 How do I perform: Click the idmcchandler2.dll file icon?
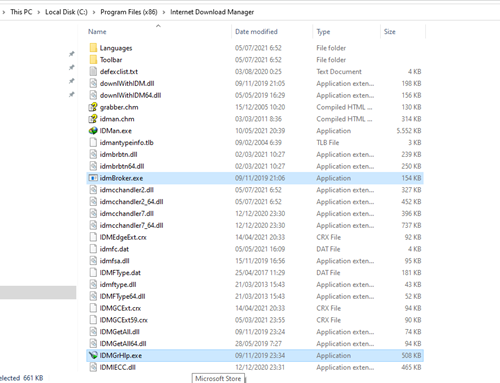(93, 190)
